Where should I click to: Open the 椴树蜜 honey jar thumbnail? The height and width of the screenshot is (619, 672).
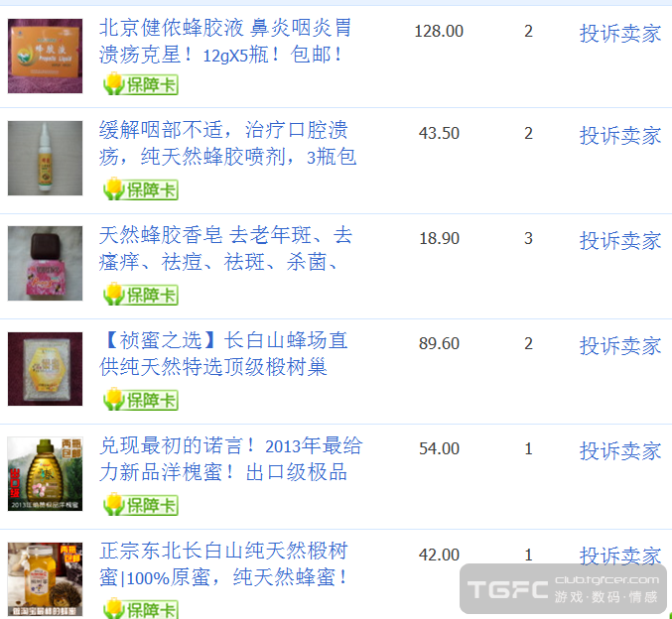[x=45, y=579]
